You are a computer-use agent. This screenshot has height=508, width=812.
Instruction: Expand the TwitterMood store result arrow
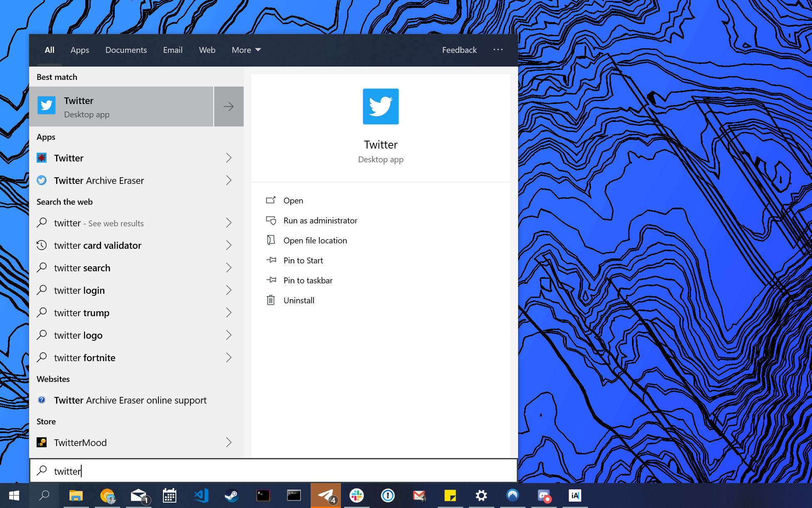228,442
